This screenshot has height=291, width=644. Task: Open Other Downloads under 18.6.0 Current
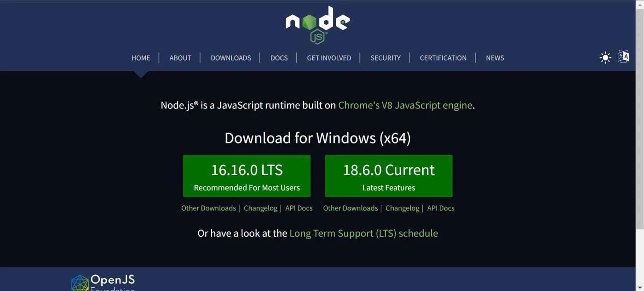click(x=351, y=208)
